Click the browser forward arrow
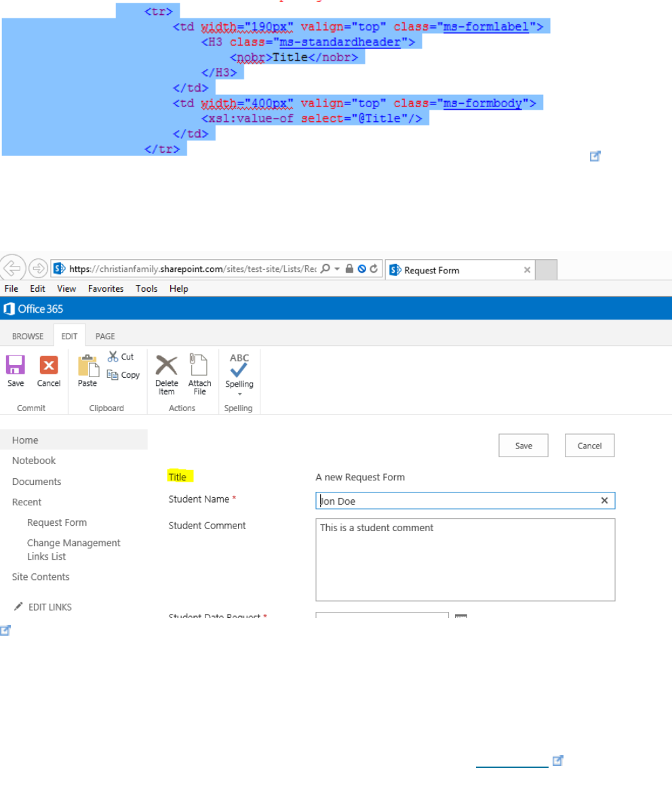The width and height of the screenshot is (672, 791). [x=39, y=269]
